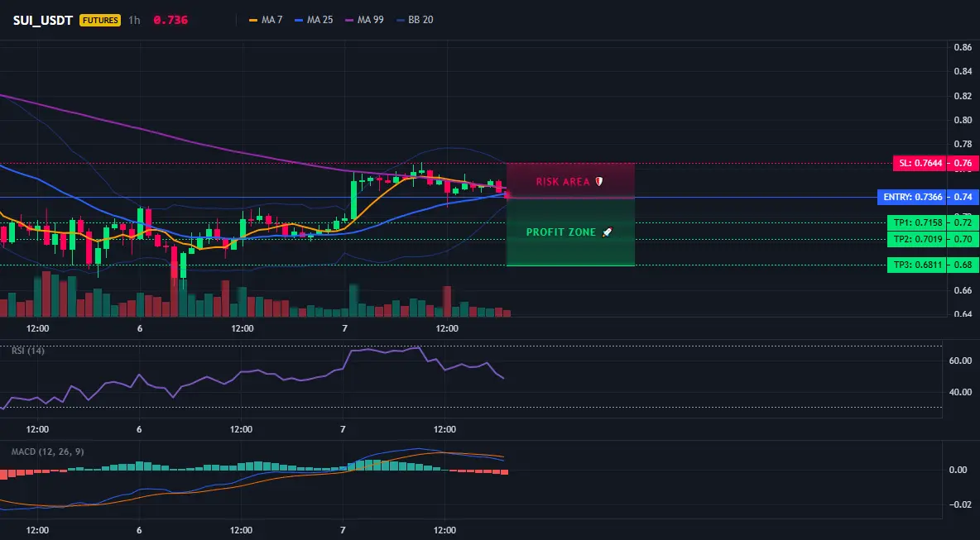Click the RSI 60.00 axis value
Screen dimensions: 980x540
click(x=961, y=361)
